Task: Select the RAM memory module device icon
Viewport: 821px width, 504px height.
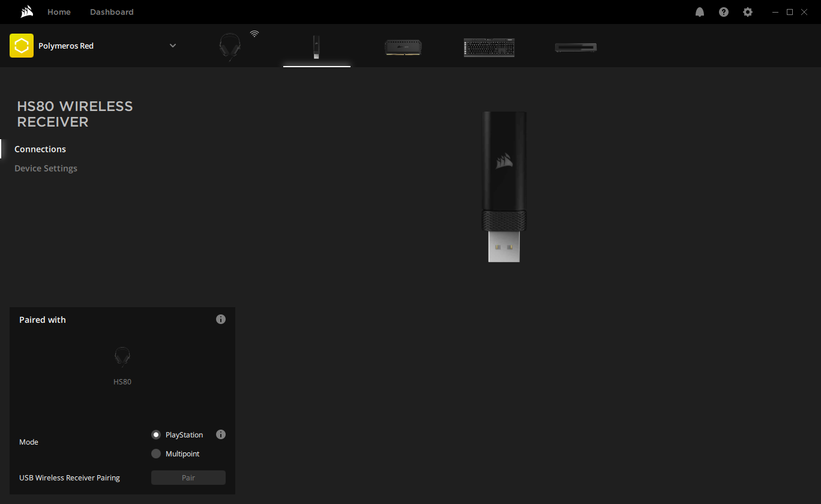Action: tap(403, 47)
